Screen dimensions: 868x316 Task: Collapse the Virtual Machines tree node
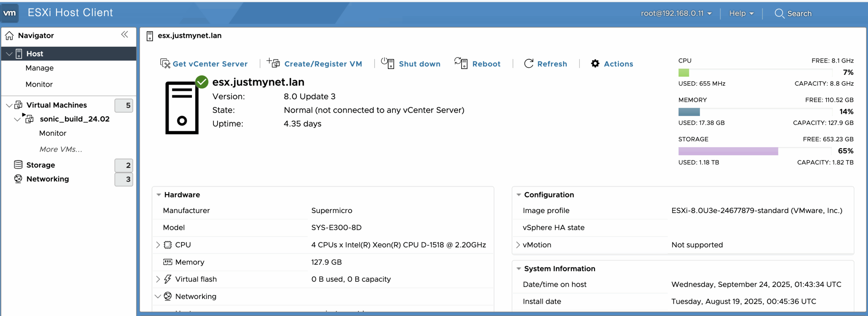tap(9, 105)
